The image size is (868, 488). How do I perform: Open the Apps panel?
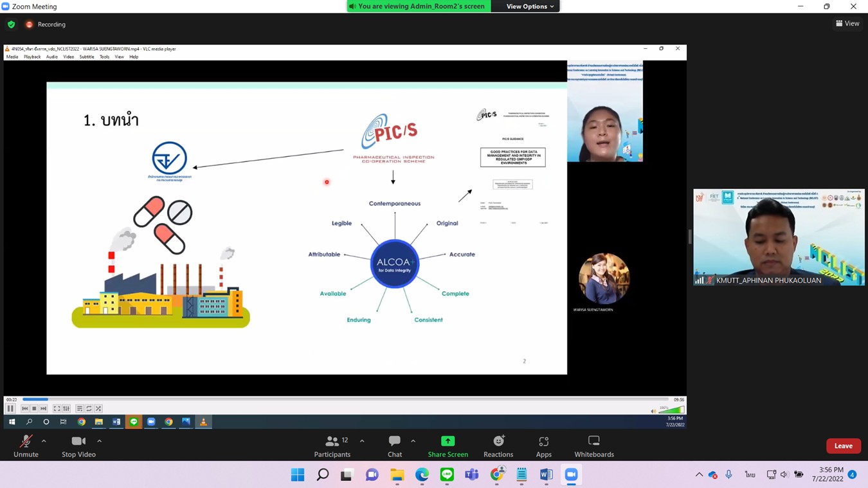coord(544,446)
